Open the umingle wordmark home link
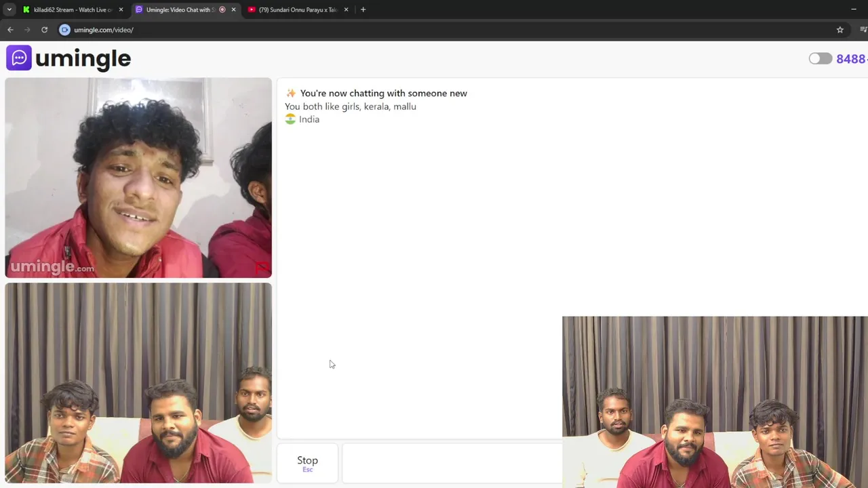The height and width of the screenshot is (488, 868). click(83, 59)
